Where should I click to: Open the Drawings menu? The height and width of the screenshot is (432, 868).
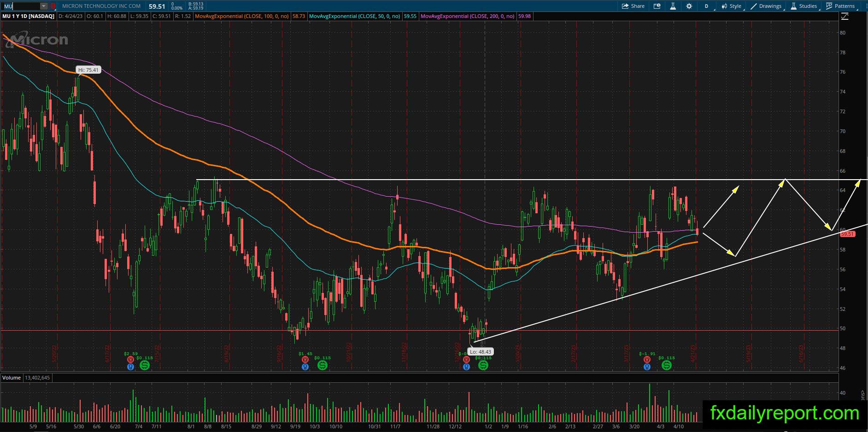pyautogui.click(x=767, y=6)
